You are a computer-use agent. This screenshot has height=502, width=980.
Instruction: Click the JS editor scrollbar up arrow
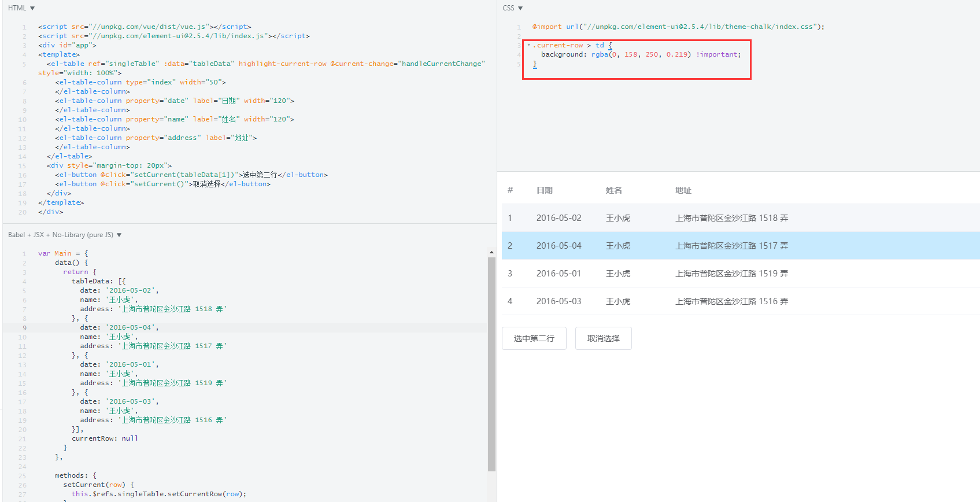(x=491, y=252)
